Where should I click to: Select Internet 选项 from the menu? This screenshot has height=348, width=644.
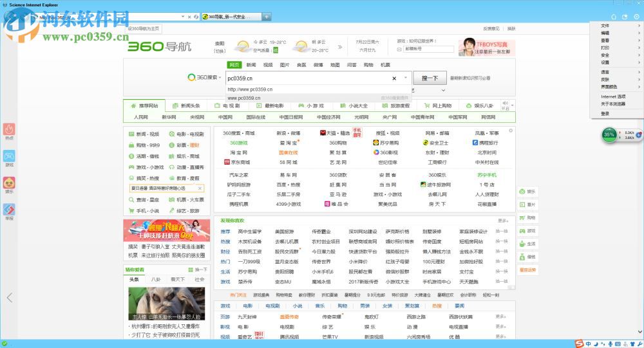pyautogui.click(x=613, y=96)
